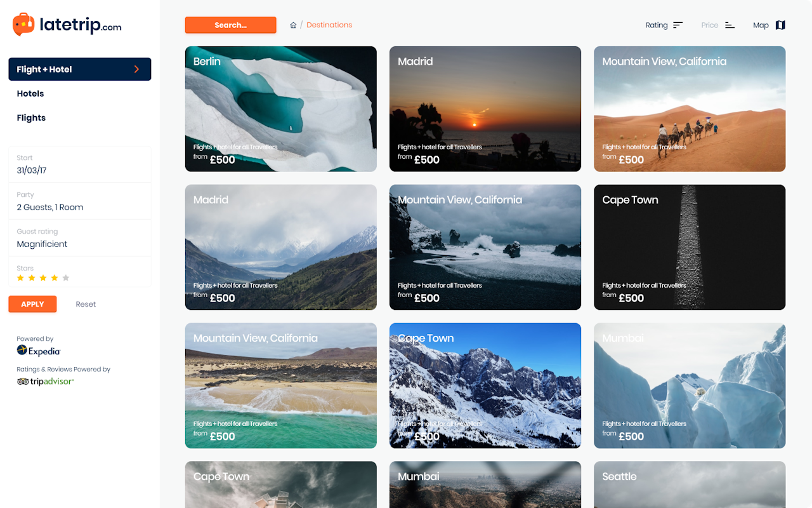Select the first star rating
The height and width of the screenshot is (508, 812).
[x=20, y=278]
